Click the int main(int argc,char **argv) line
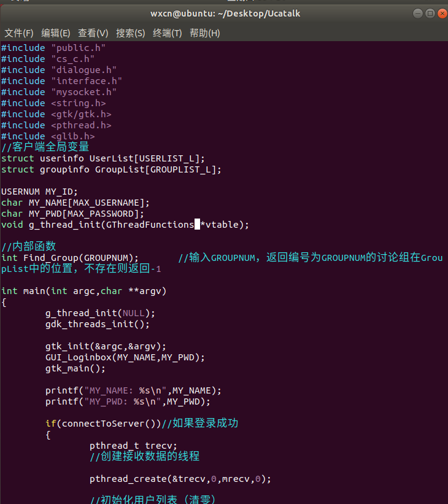This screenshot has height=504, width=448. pos(83,291)
